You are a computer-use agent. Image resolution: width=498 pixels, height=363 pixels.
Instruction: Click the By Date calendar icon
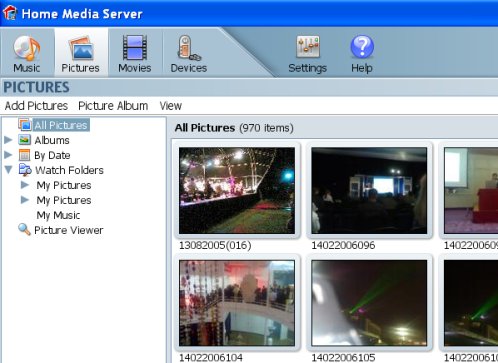25,155
